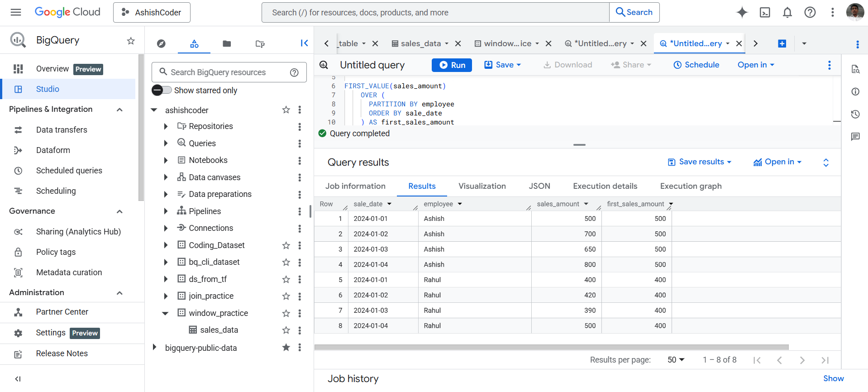The height and width of the screenshot is (392, 868).
Task: Switch to Job information tab
Action: pyautogui.click(x=355, y=186)
